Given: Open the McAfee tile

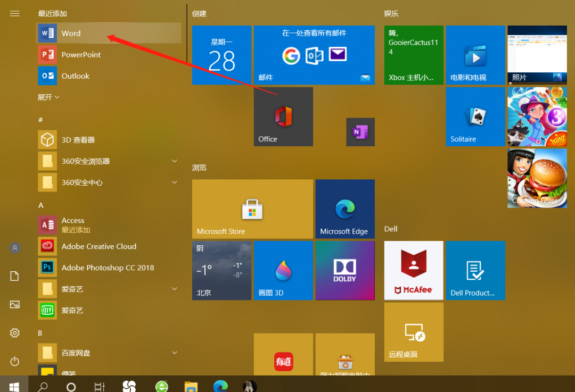Looking at the screenshot, I should (414, 270).
